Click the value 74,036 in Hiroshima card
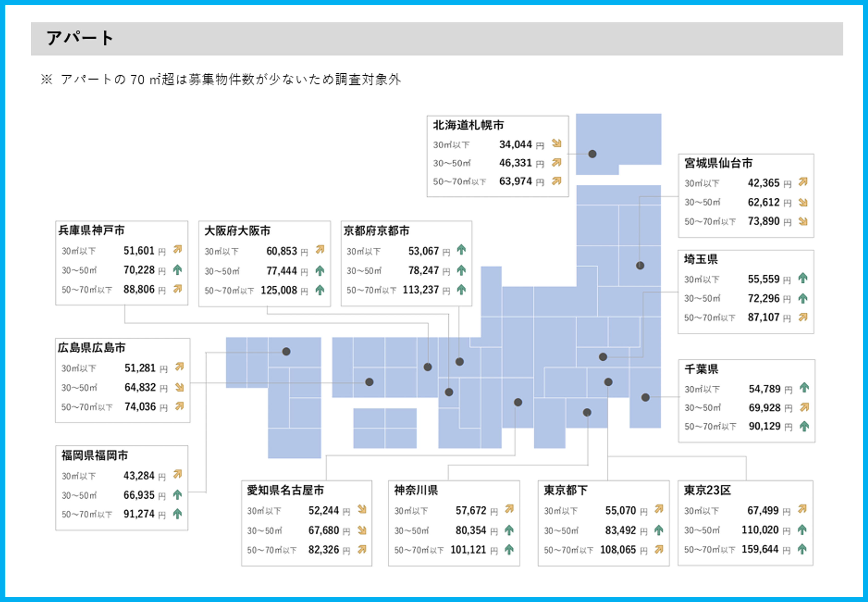This screenshot has width=868, height=602. [x=140, y=407]
